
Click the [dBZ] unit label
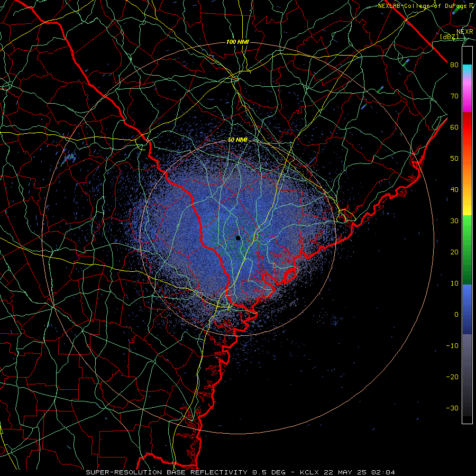(449, 36)
